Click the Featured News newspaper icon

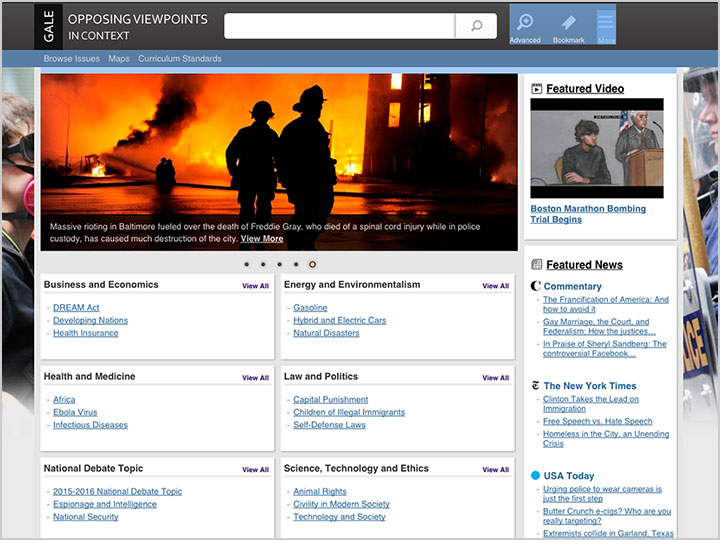[536, 264]
